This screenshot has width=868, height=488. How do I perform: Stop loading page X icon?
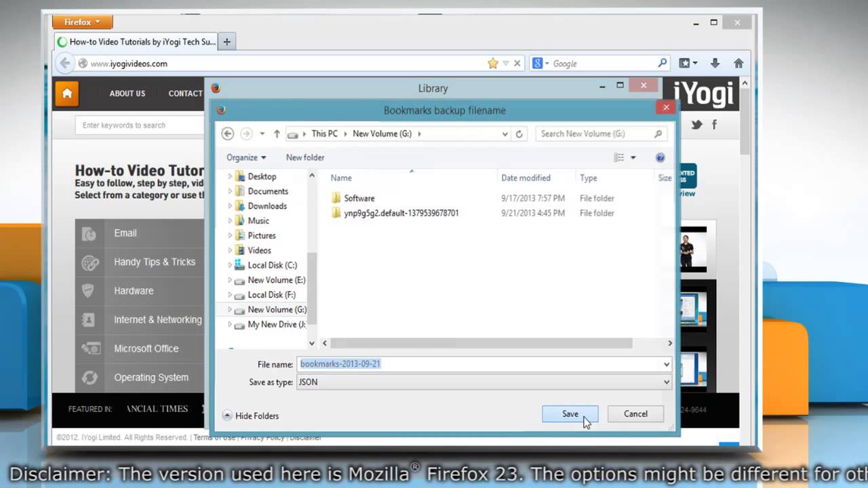(517, 63)
